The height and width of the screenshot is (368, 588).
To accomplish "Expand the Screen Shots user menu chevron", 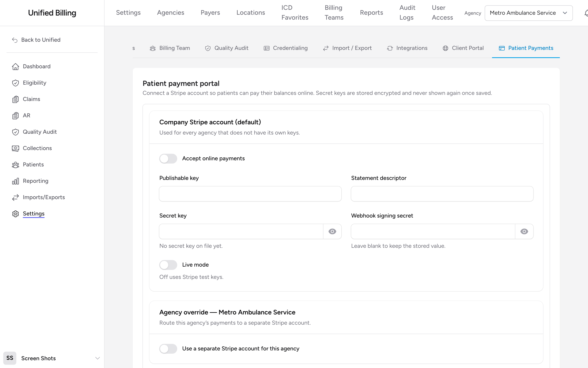I will pos(97,358).
